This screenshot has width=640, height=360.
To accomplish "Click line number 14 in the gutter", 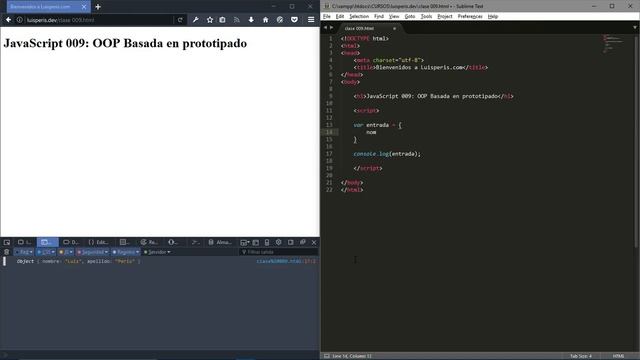I will coord(329,132).
